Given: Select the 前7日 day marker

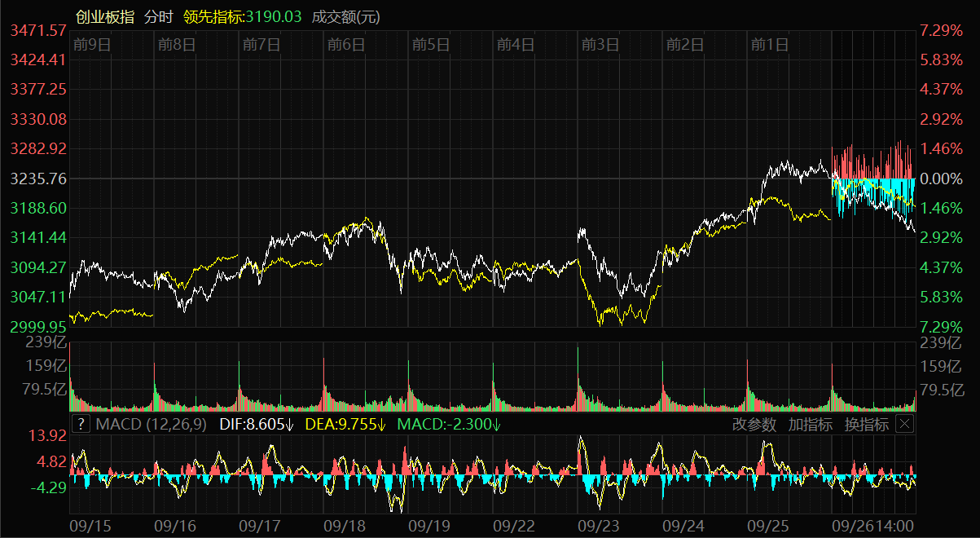Looking at the screenshot, I should pyautogui.click(x=261, y=45).
